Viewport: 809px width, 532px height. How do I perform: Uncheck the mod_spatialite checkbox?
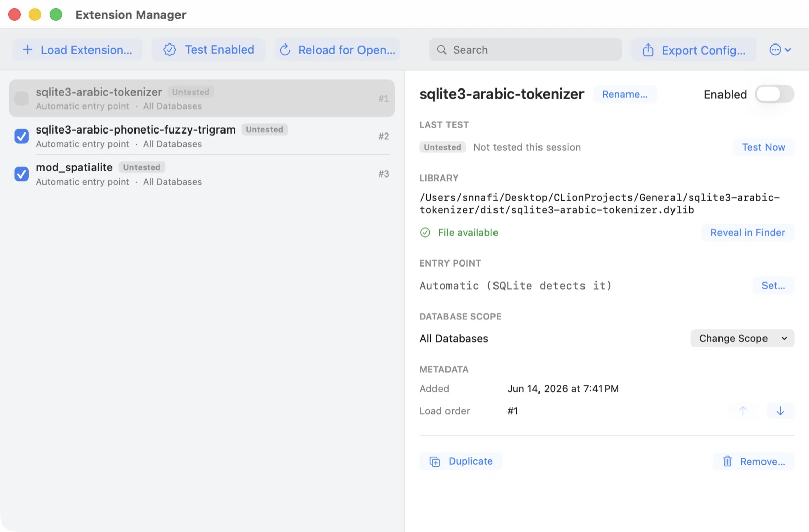click(22, 174)
